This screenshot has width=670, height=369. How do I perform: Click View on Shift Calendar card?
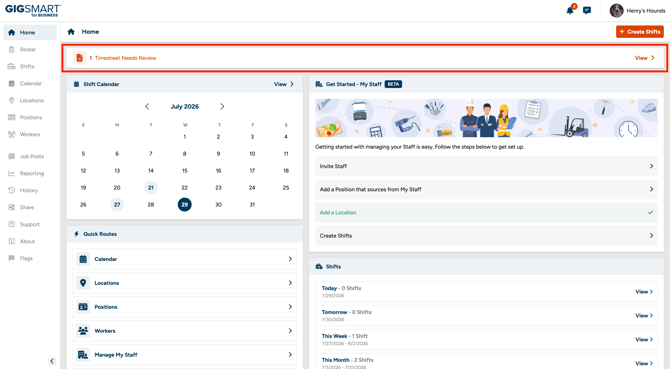pyautogui.click(x=284, y=84)
